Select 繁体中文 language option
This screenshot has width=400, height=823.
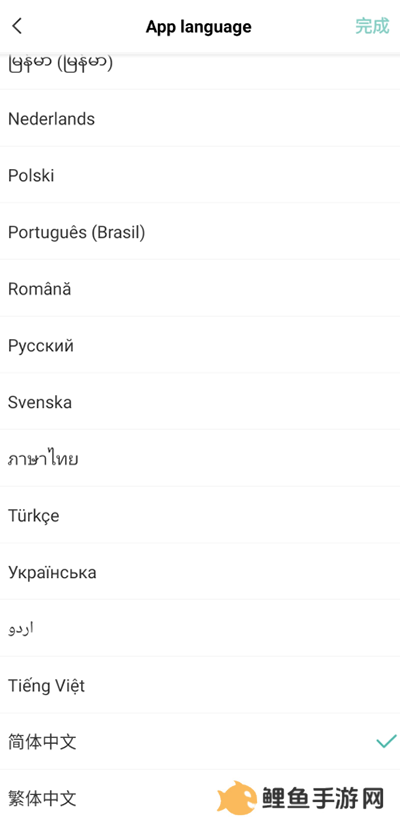point(200,797)
